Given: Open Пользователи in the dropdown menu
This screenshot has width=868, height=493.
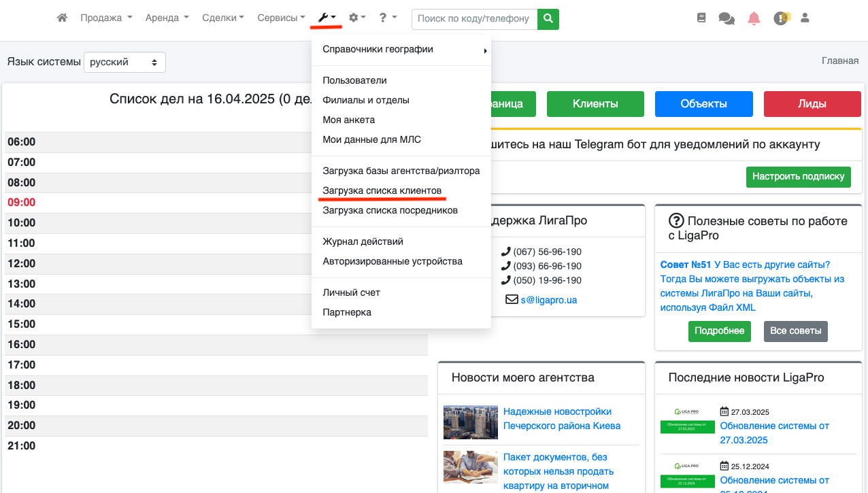Looking at the screenshot, I should coord(354,80).
